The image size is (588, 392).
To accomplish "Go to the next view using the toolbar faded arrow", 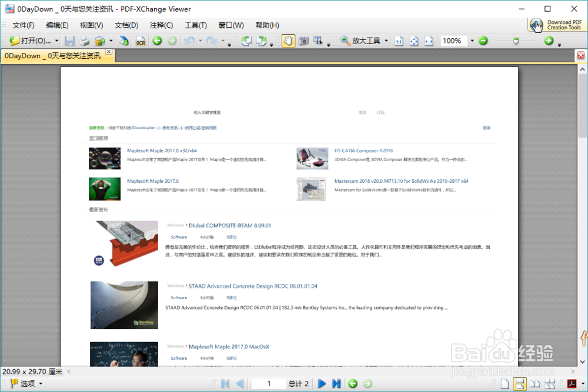I will click(172, 41).
